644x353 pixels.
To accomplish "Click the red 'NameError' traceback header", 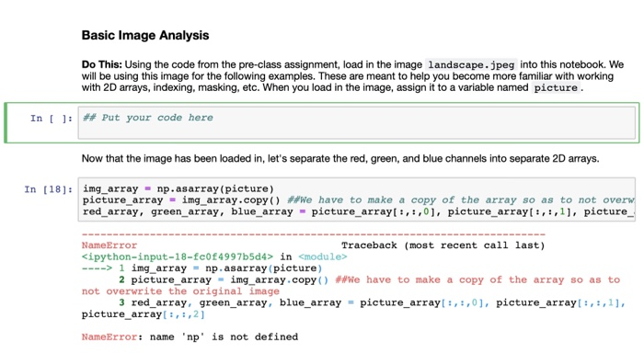I will [109, 245].
